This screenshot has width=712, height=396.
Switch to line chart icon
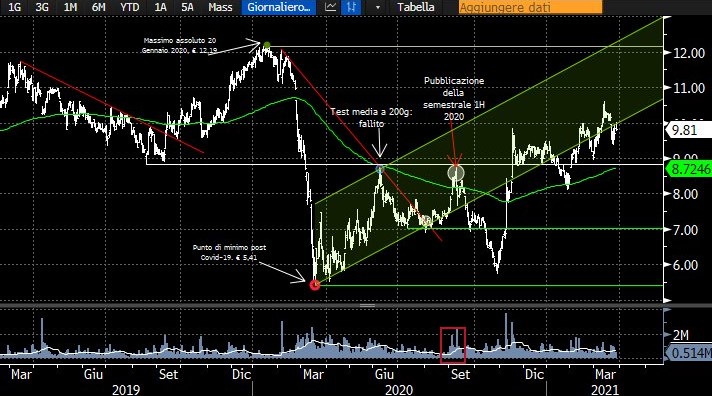pos(331,7)
